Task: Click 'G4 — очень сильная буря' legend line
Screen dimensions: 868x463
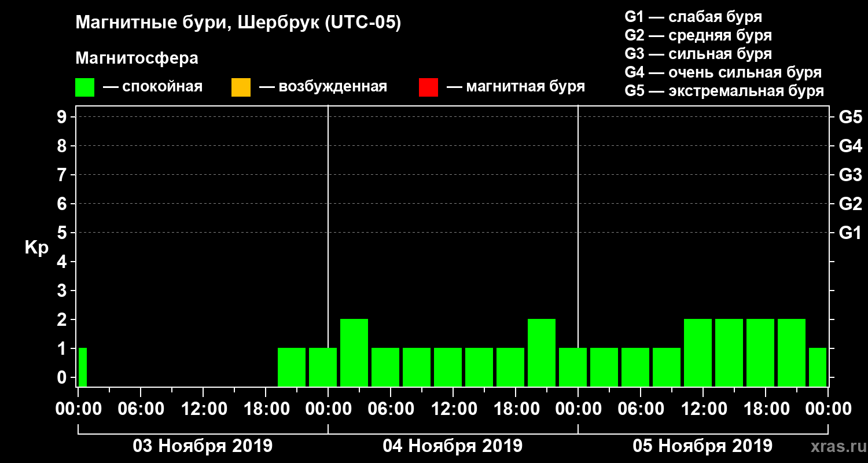Action: (x=723, y=72)
